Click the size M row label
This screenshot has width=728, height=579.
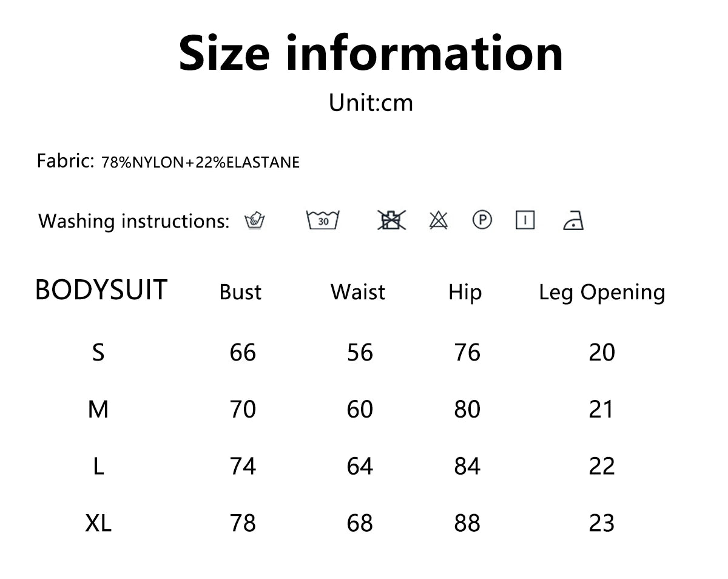(98, 410)
